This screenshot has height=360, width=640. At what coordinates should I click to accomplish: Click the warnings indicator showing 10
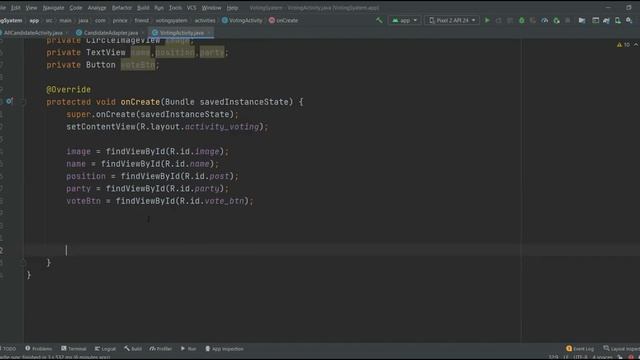pos(623,44)
